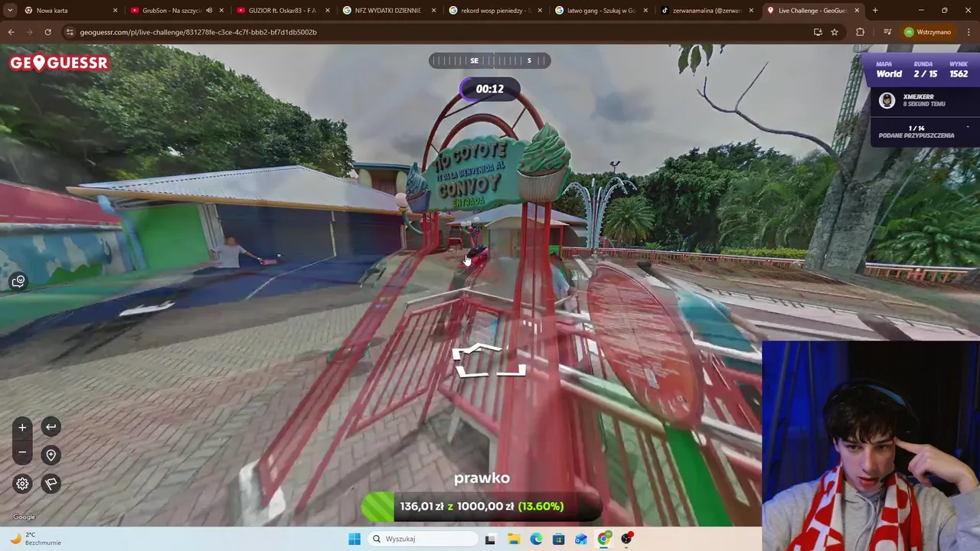Open Outlook from the taskbar
Screen dimensions: 980x551
pos(581,539)
